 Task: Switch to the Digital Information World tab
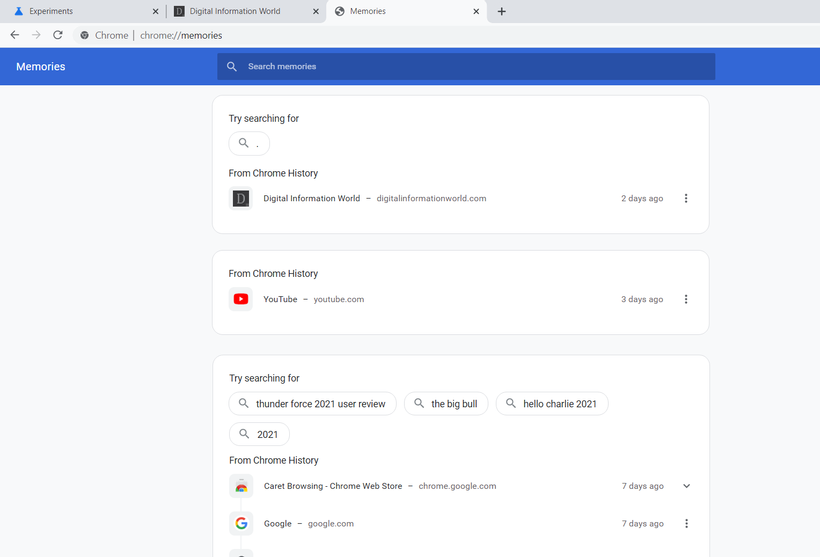click(x=246, y=11)
